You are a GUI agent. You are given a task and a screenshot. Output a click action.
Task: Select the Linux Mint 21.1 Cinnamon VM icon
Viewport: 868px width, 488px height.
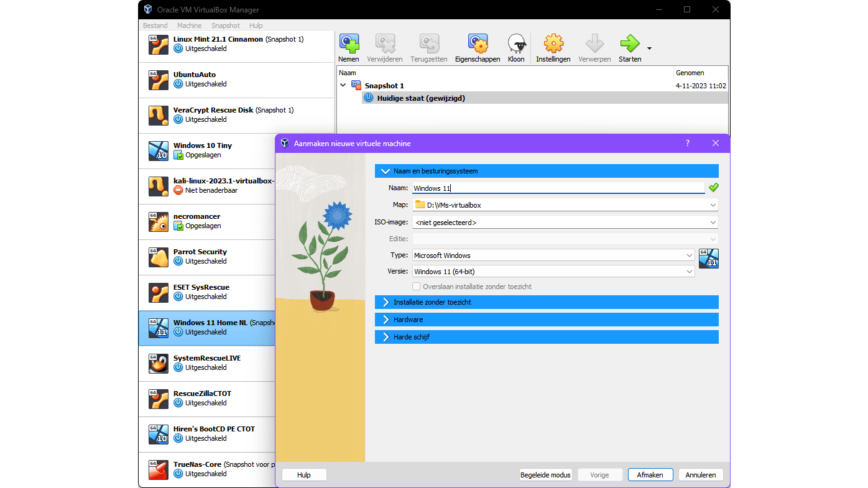[159, 45]
